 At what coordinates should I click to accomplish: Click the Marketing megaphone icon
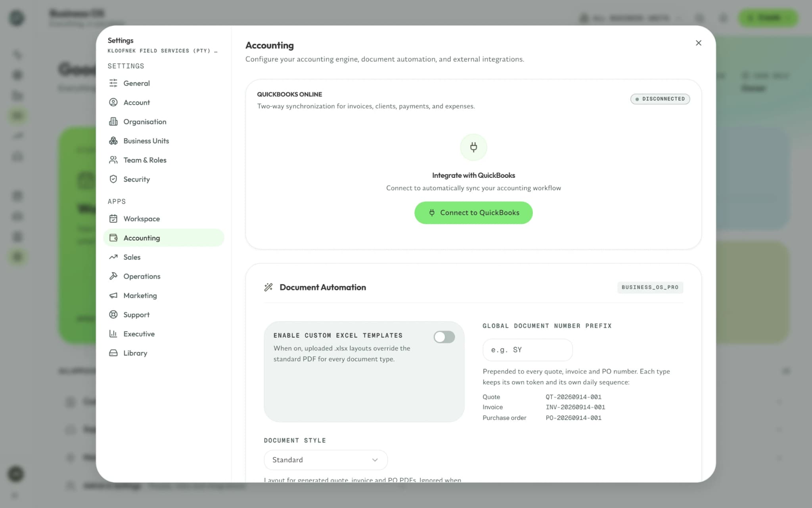pos(113,295)
